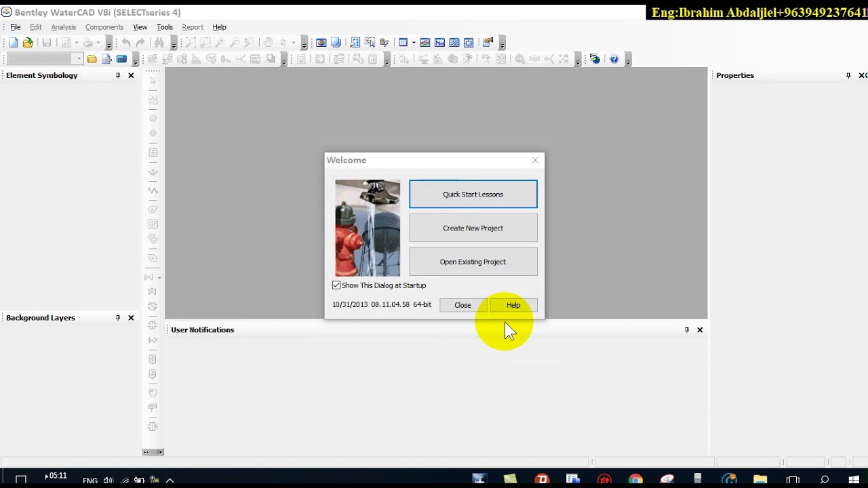Click the Print printer icon in toolbar
Screen dimensions: 868x488
coord(87,43)
